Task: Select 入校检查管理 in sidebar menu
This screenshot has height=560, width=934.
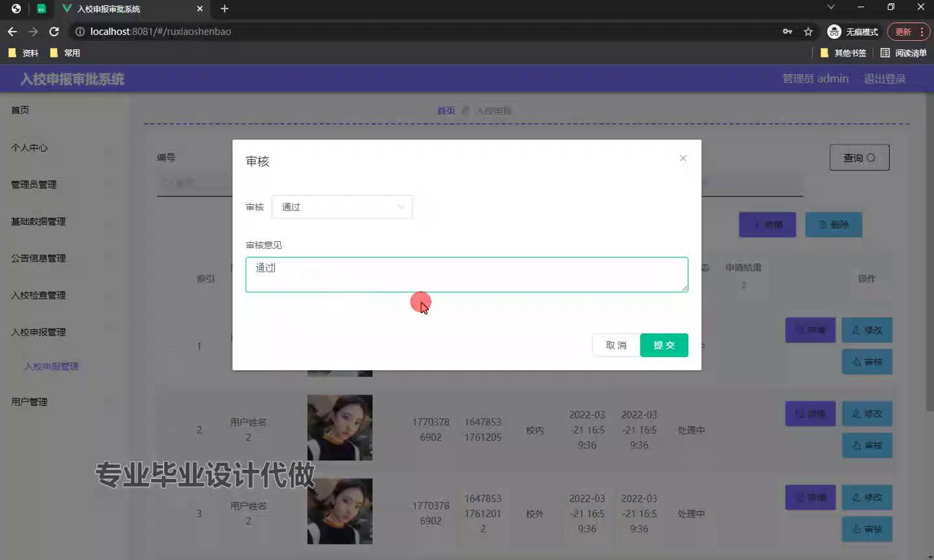Action: 38,296
